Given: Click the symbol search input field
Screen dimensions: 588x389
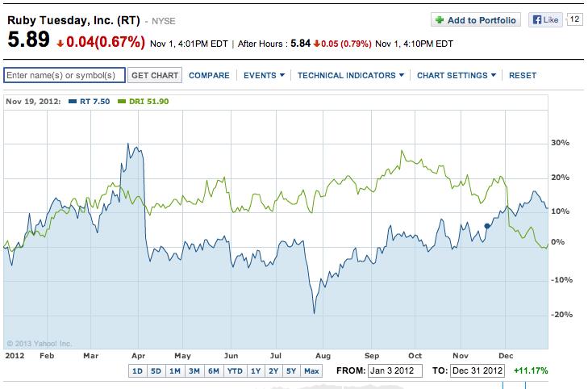Looking at the screenshot, I should [x=65, y=75].
